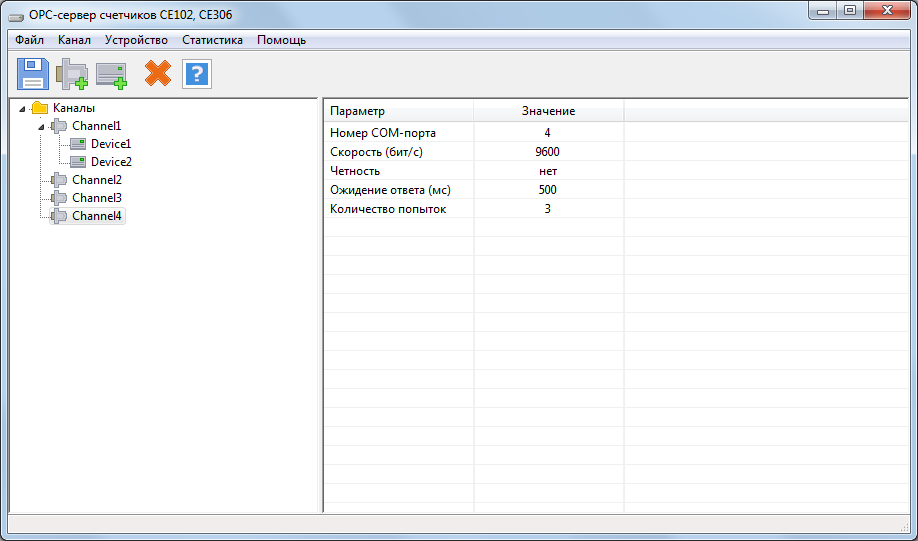The width and height of the screenshot is (918, 541).
Task: Open the Статистика menu
Action: tap(213, 40)
